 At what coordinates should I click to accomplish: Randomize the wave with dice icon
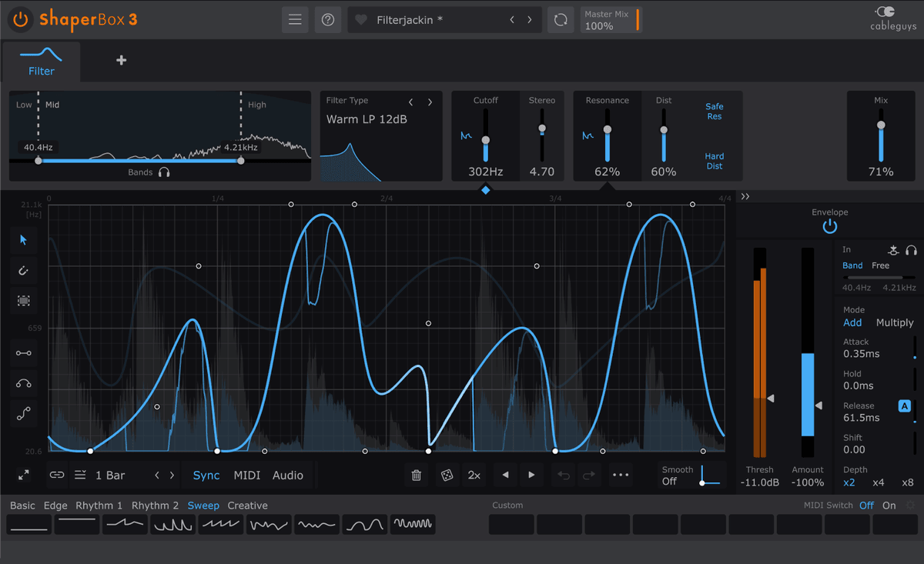click(446, 476)
